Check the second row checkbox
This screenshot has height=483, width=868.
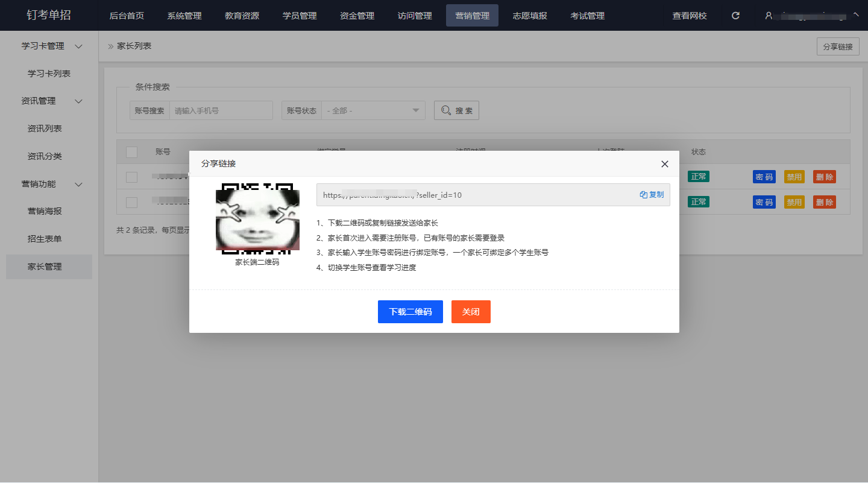pyautogui.click(x=131, y=203)
